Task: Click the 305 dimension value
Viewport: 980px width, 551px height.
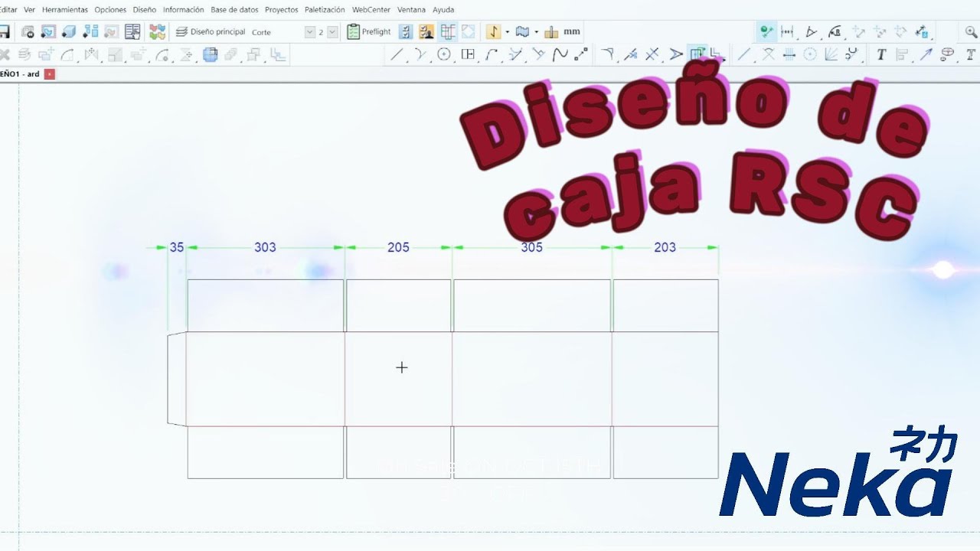Action: pyautogui.click(x=531, y=247)
